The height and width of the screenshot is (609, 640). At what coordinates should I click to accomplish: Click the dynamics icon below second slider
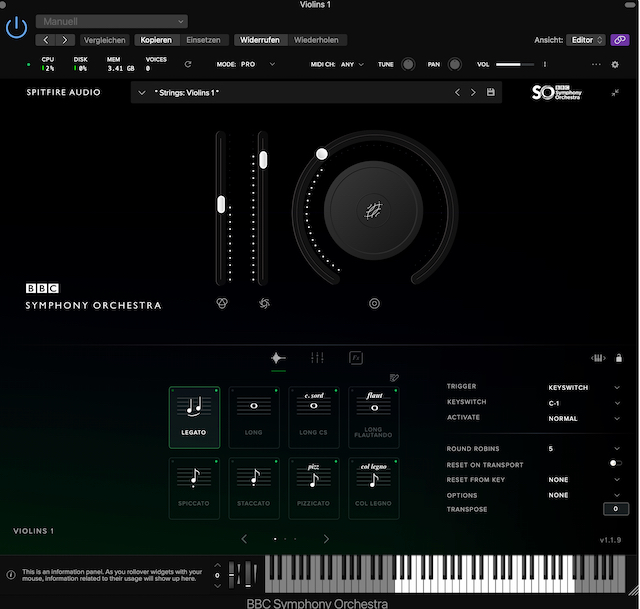pos(264,303)
